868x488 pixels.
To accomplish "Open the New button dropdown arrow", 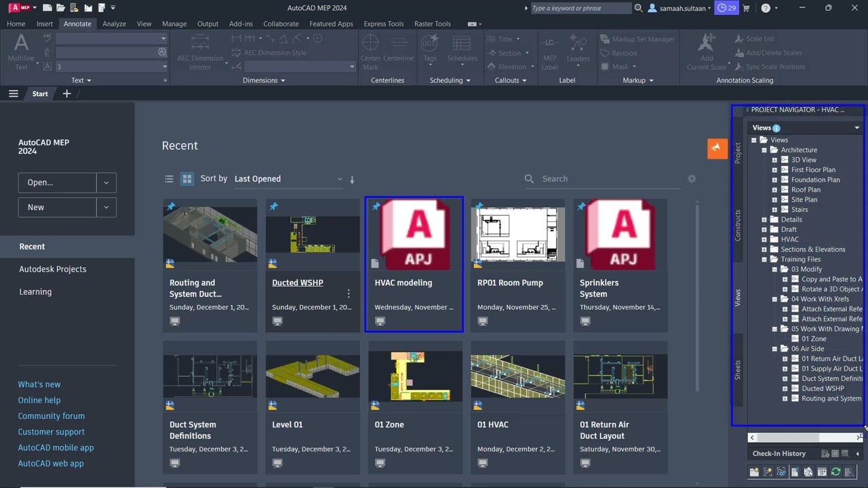I will click(106, 207).
